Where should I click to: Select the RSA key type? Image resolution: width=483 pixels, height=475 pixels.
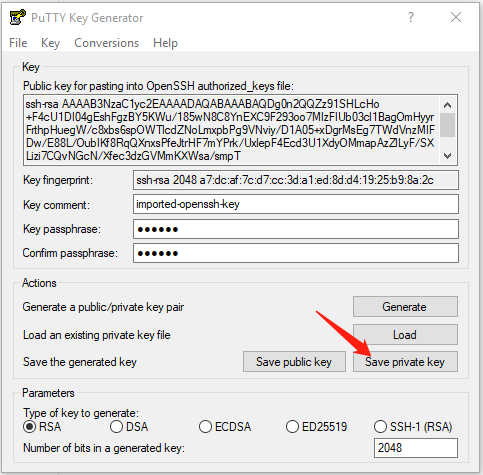(x=42, y=427)
